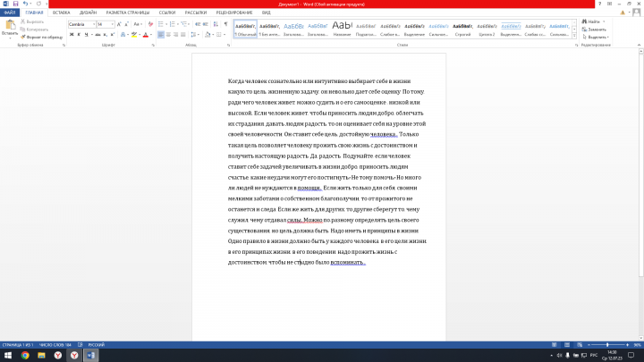Viewport: 644px width, 362px height.
Task: Toggle italic formatting (К)
Action: click(x=79, y=35)
